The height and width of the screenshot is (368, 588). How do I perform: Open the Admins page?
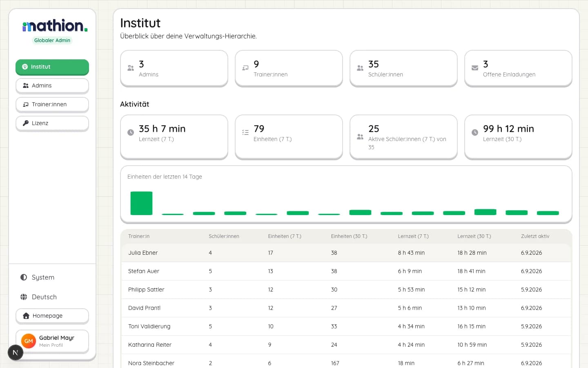(52, 85)
